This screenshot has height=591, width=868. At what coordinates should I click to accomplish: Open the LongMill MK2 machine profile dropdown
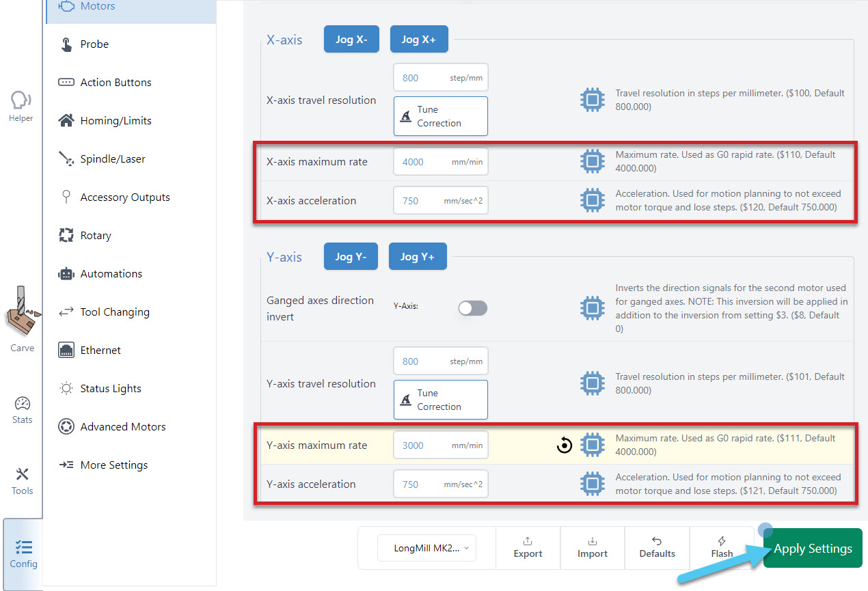[x=426, y=548]
